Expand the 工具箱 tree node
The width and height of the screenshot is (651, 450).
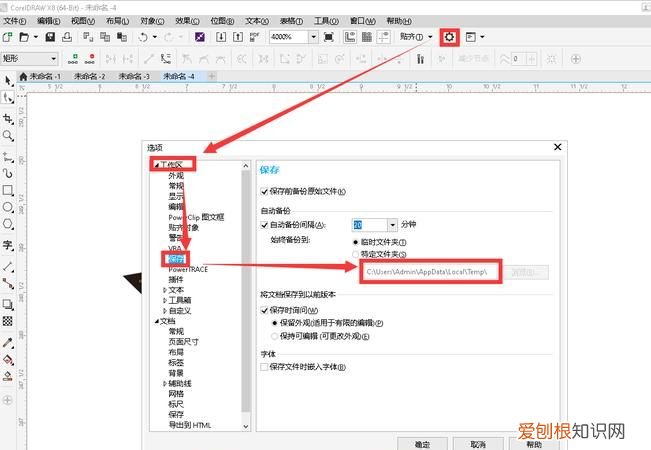[165, 300]
